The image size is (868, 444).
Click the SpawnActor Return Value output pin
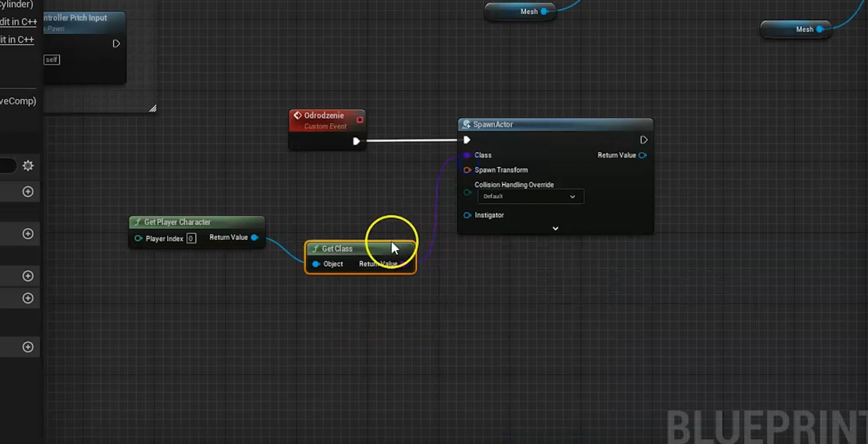(x=642, y=155)
